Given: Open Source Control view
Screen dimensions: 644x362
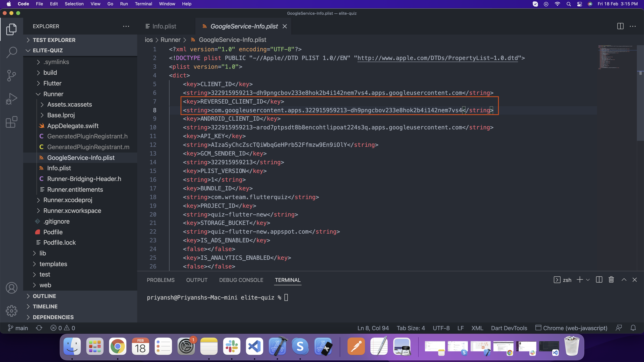Looking at the screenshot, I should pyautogui.click(x=12, y=75).
